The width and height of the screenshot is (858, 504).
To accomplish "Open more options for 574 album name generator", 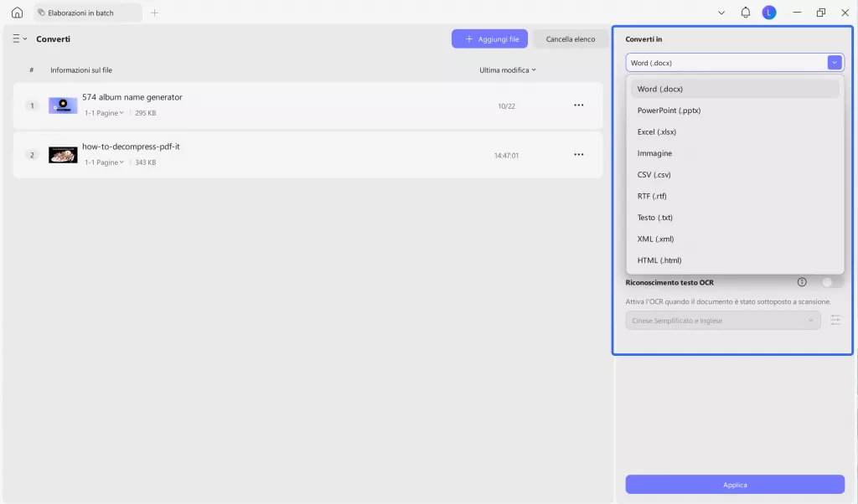I will 578,105.
